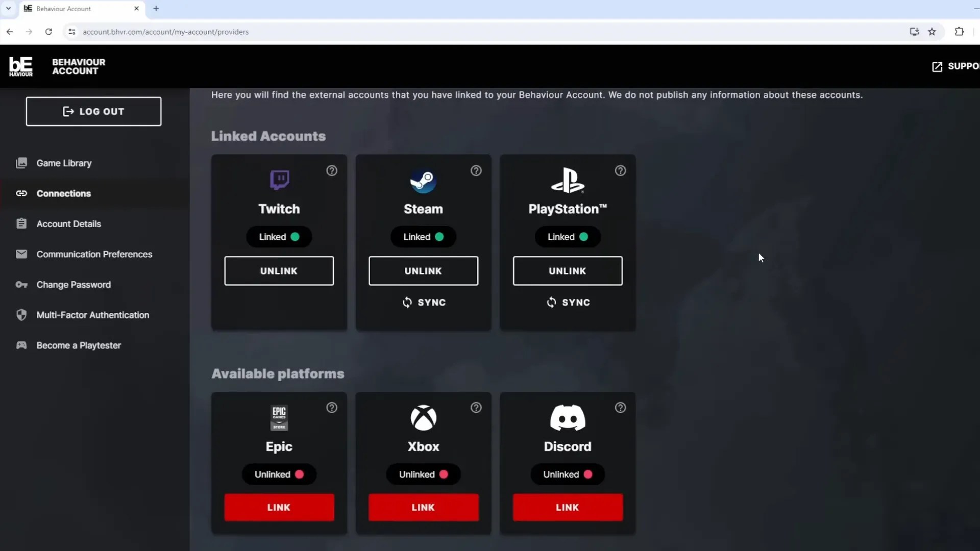Click the Xbox card help icon
This screenshot has width=980, height=551.
click(476, 408)
